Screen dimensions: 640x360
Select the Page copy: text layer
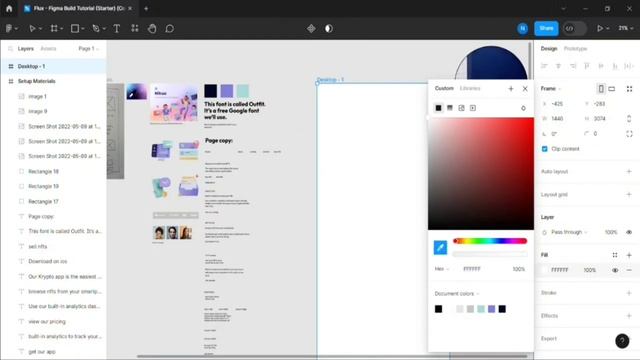[53, 216]
